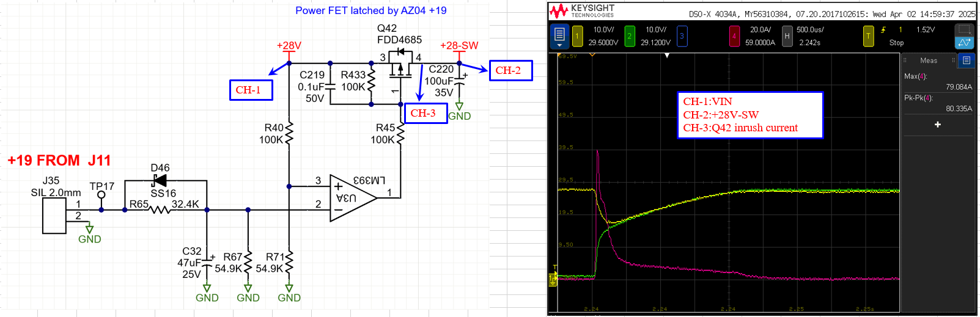Select the Pk-Pk(4) measurement label
The image size is (980, 317).
918,98
